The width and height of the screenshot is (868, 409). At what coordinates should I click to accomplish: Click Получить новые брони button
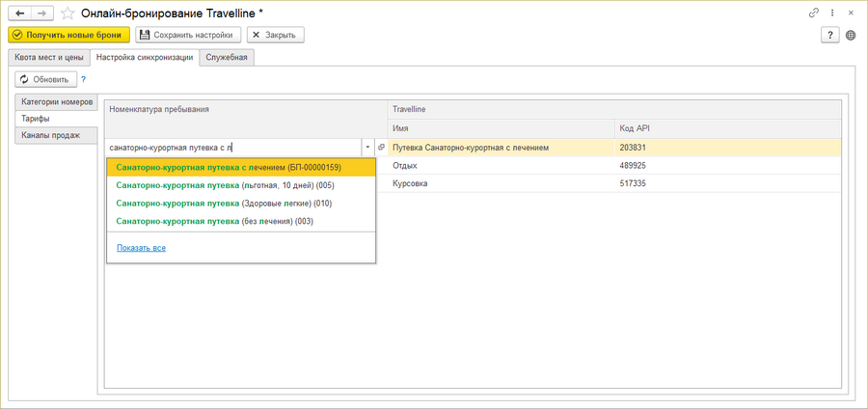68,35
